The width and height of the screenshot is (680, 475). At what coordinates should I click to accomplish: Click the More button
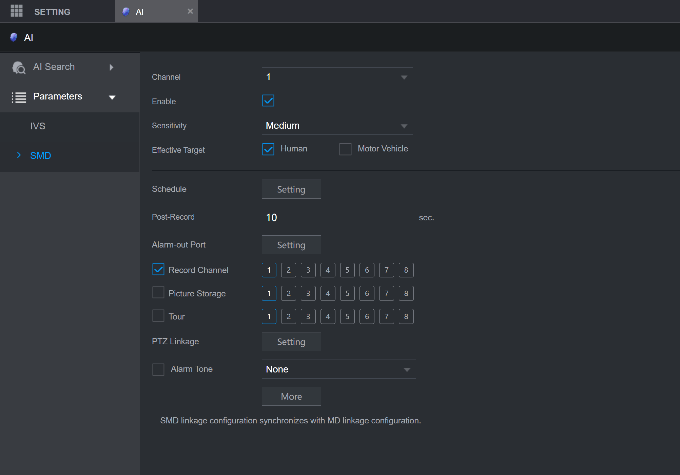[x=291, y=396]
